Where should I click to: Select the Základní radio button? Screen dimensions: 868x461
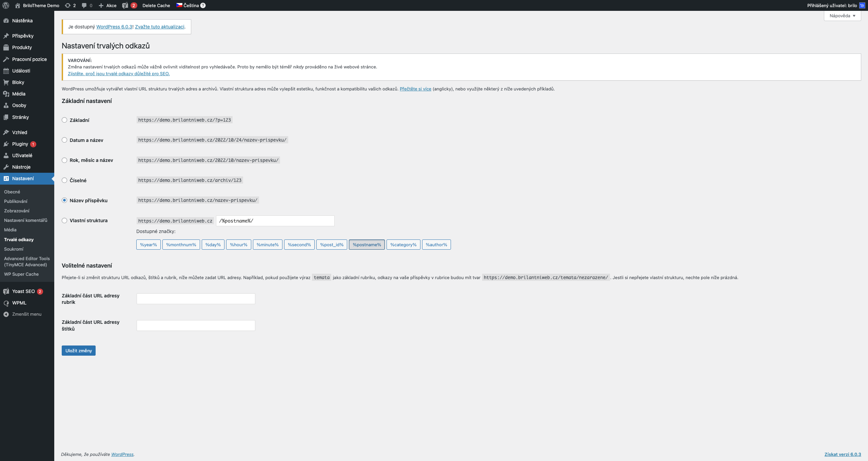(64, 120)
